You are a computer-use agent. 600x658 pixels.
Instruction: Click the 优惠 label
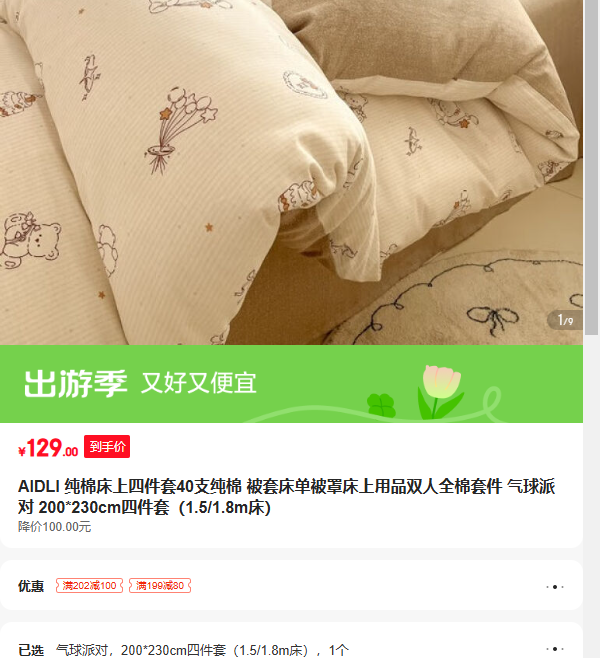(31, 586)
